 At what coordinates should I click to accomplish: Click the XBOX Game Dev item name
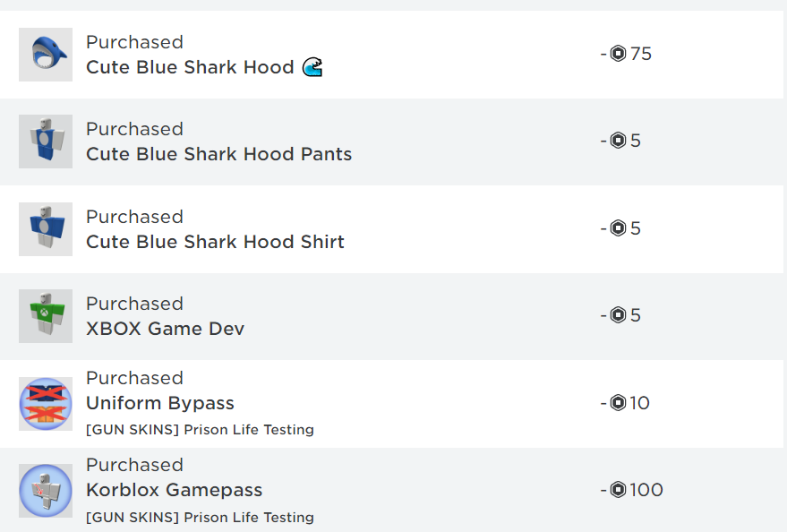pyautogui.click(x=165, y=329)
